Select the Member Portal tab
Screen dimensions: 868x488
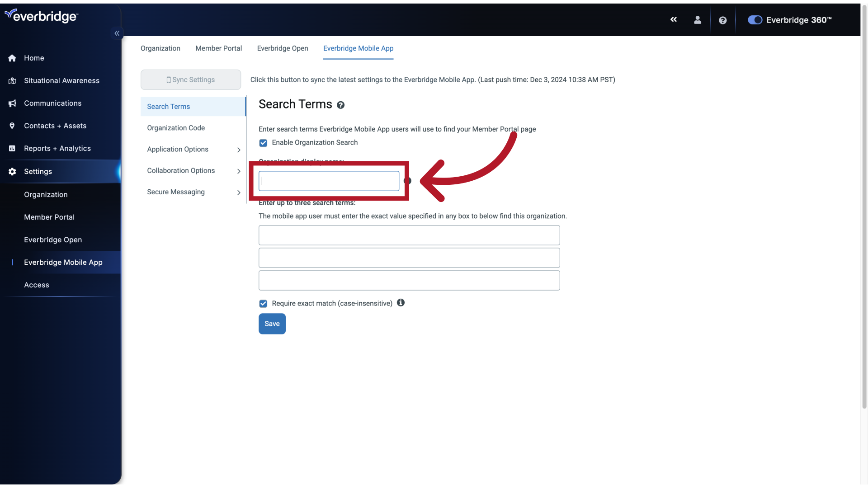pos(219,48)
